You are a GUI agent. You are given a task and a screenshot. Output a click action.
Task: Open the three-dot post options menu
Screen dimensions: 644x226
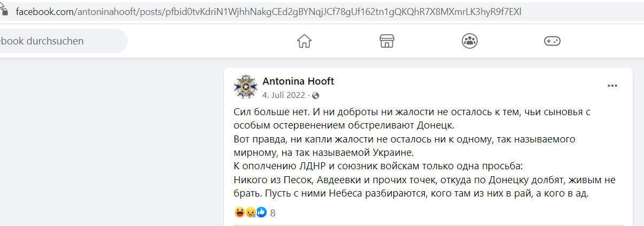coord(612,86)
